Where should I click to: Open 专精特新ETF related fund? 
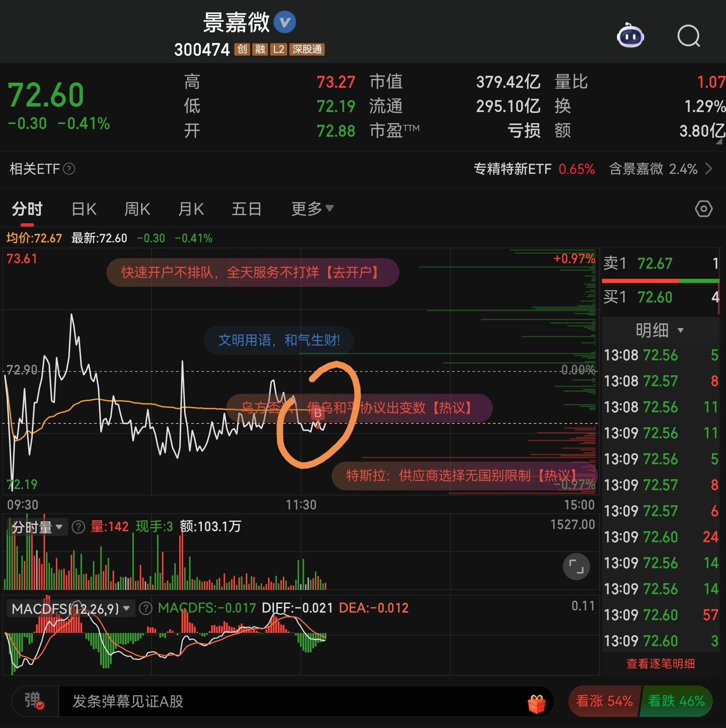click(534, 169)
